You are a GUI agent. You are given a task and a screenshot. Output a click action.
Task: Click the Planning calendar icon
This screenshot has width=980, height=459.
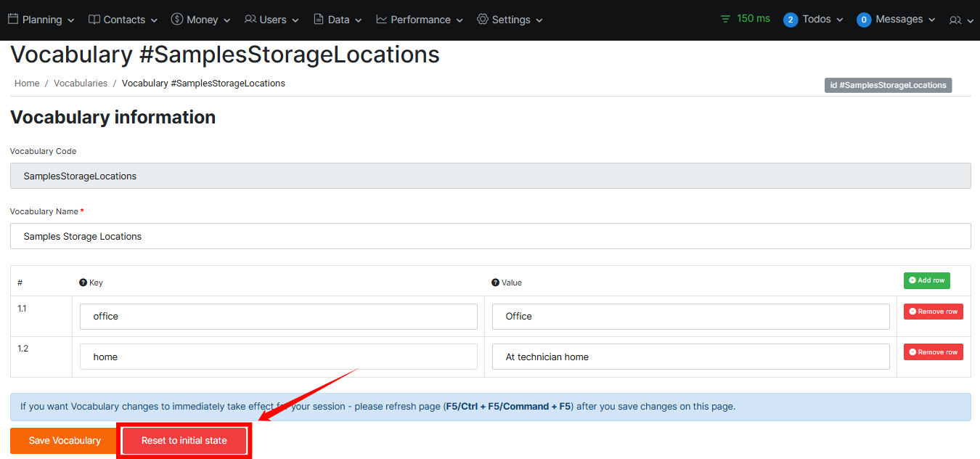click(x=13, y=20)
